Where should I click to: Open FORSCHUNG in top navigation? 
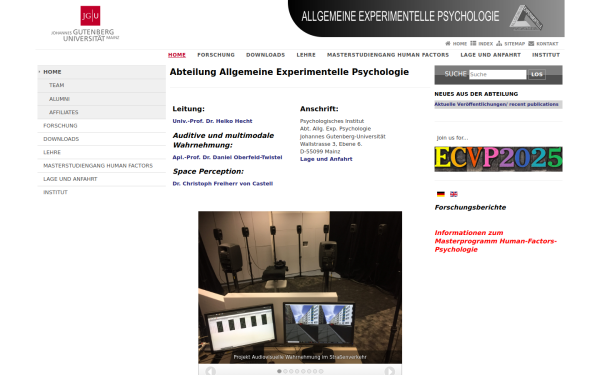tap(216, 55)
